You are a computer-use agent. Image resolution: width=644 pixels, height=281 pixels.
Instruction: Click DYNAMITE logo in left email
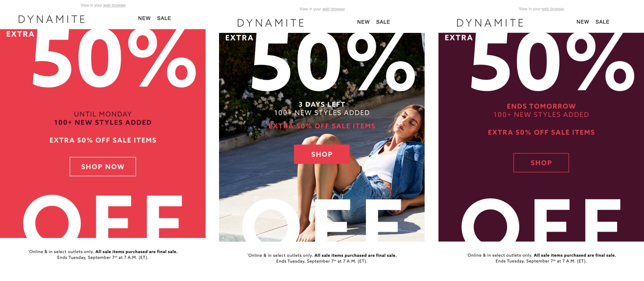51,19
